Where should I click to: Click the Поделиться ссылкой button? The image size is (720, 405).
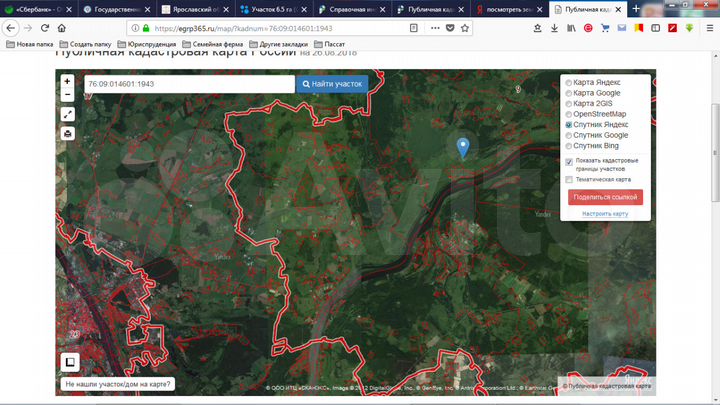click(605, 197)
